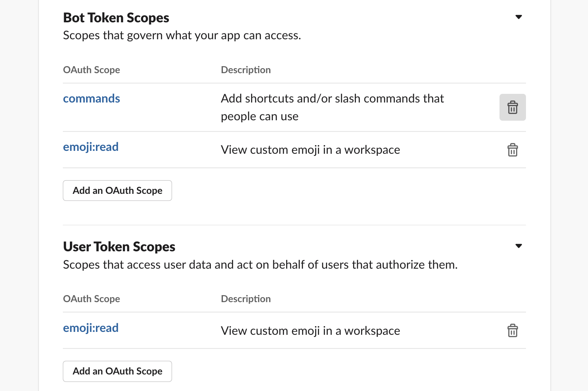Click bot emoji:read description text
The width and height of the screenshot is (588, 391).
pyautogui.click(x=310, y=150)
